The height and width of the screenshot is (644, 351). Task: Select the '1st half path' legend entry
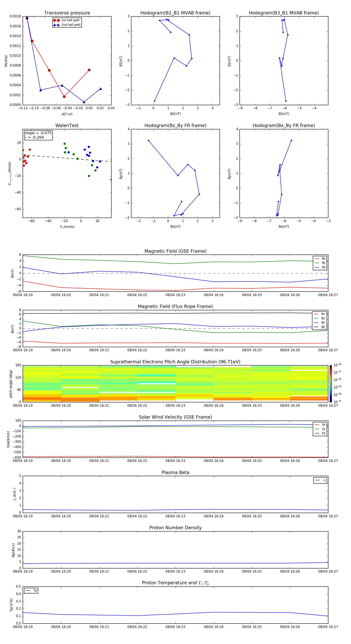tap(66, 20)
